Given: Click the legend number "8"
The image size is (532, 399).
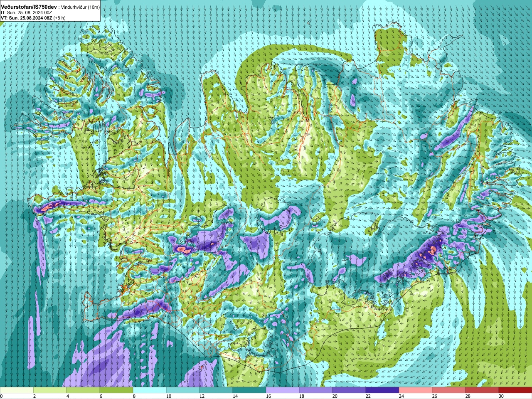Looking at the screenshot, I should point(134,396).
